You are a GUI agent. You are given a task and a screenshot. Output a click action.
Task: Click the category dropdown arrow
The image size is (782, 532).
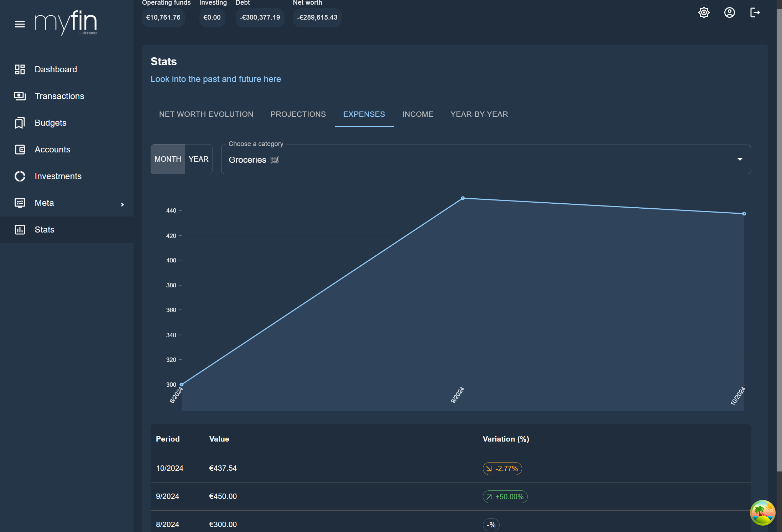point(740,160)
